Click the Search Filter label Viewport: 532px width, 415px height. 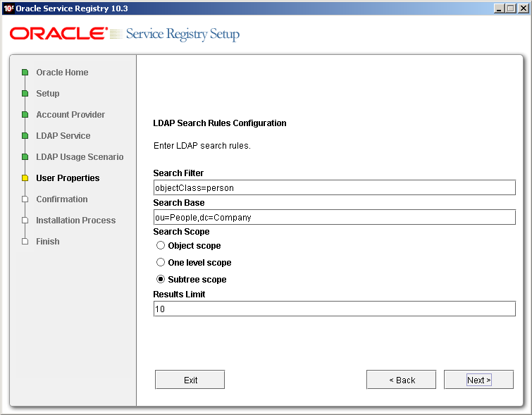coord(178,173)
